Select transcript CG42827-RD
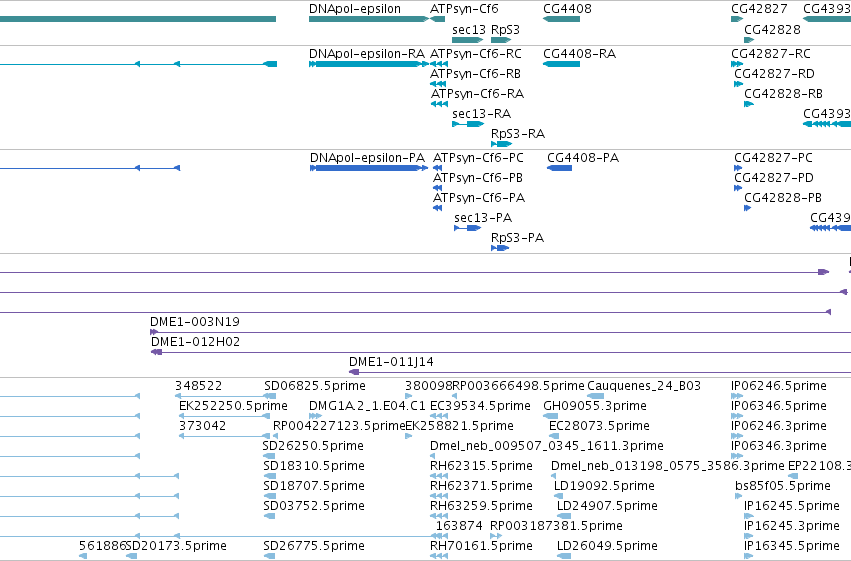Viewport: 851px width, 561px height. click(x=738, y=84)
